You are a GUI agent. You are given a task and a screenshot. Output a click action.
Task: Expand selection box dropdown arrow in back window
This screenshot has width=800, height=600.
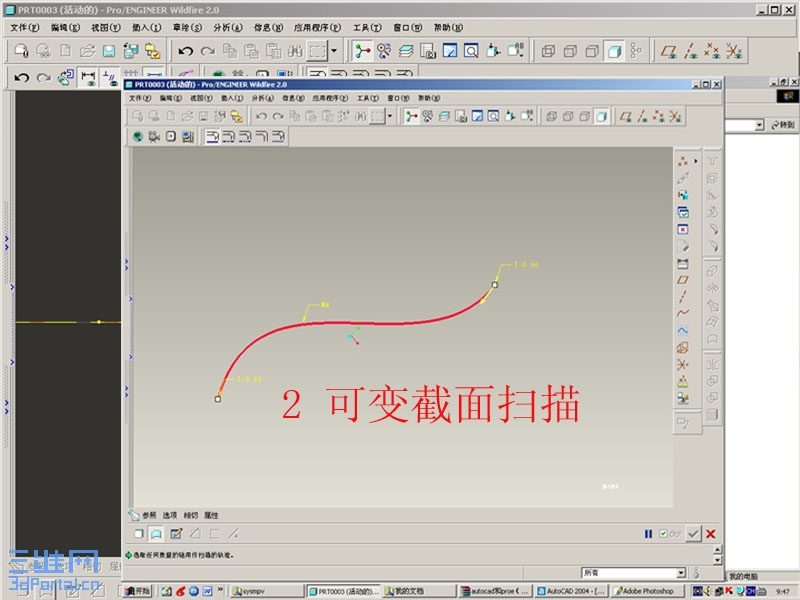(334, 51)
